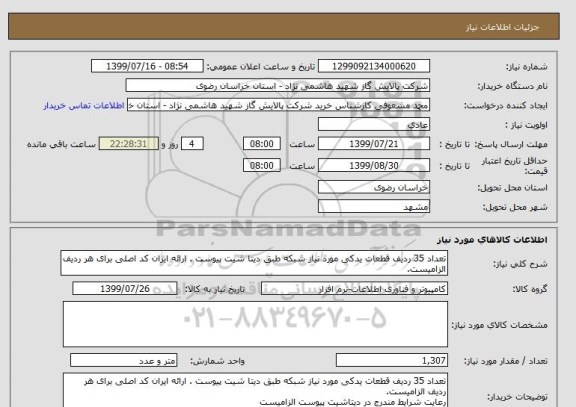The height and width of the screenshot is (407, 576).
Task: Click the label واحد شمارش
Action: (x=217, y=361)
